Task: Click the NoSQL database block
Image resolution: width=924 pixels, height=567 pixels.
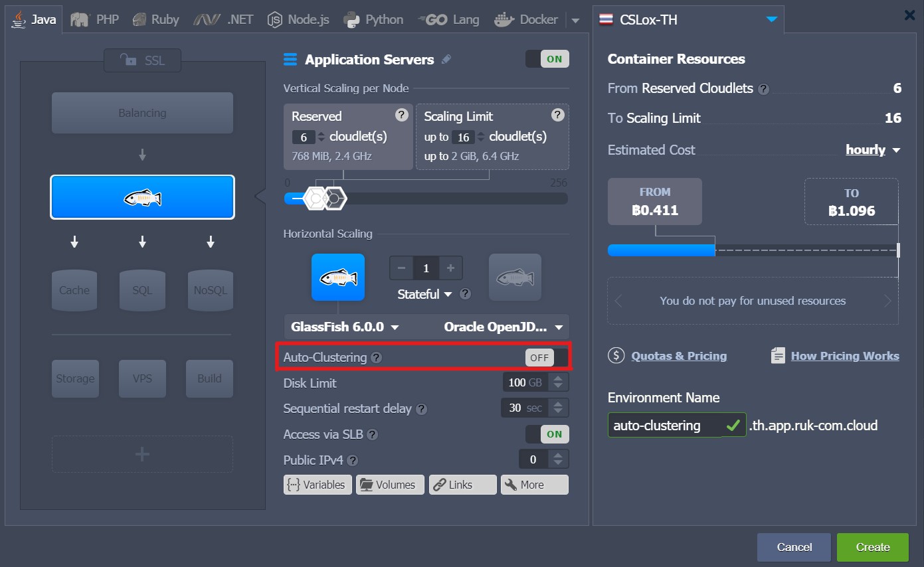Action: [x=211, y=290]
